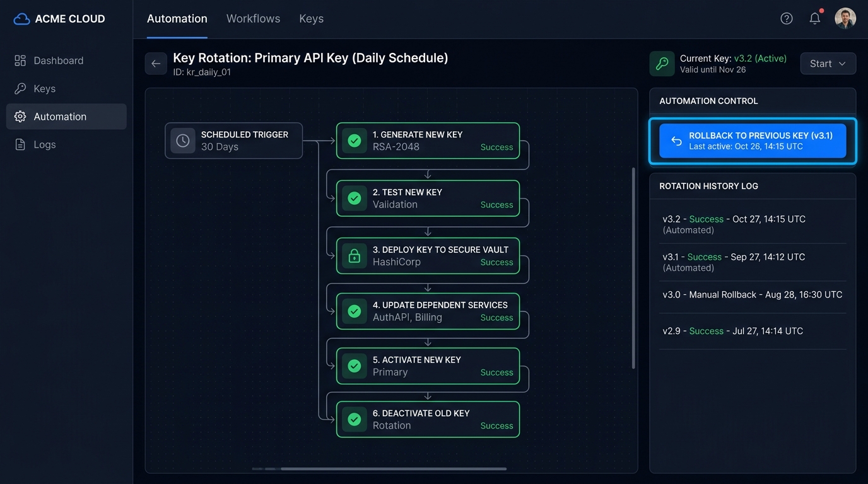Click the v3.0 Manual Rollback history entry

coord(753,295)
